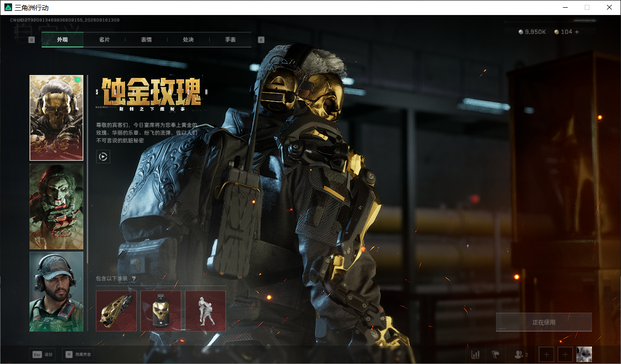Open the 手表 tab
This screenshot has width=621, height=364.
230,40
